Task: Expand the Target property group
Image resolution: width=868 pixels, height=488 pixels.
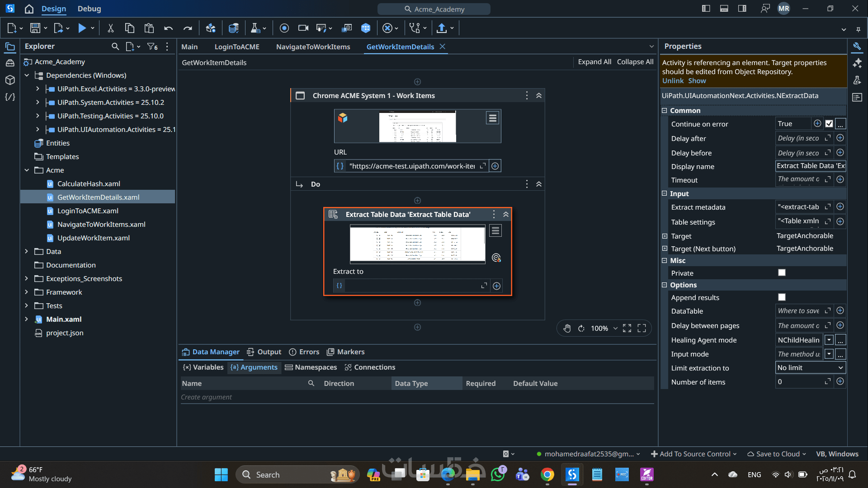Action: [665, 236]
